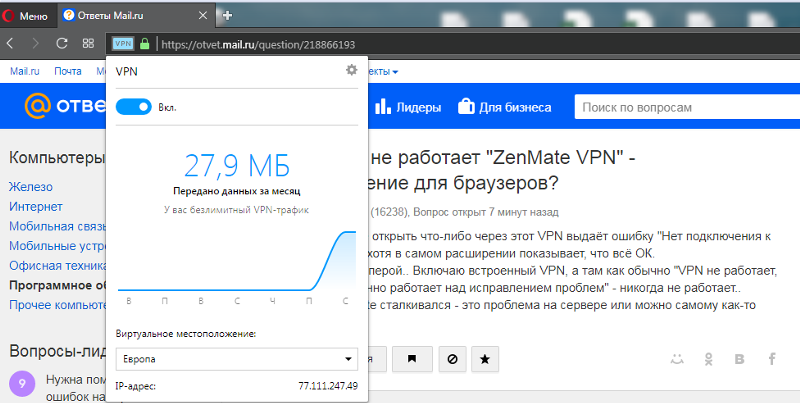
Task: Select the IP address 77.111.247.49
Action: point(328,386)
